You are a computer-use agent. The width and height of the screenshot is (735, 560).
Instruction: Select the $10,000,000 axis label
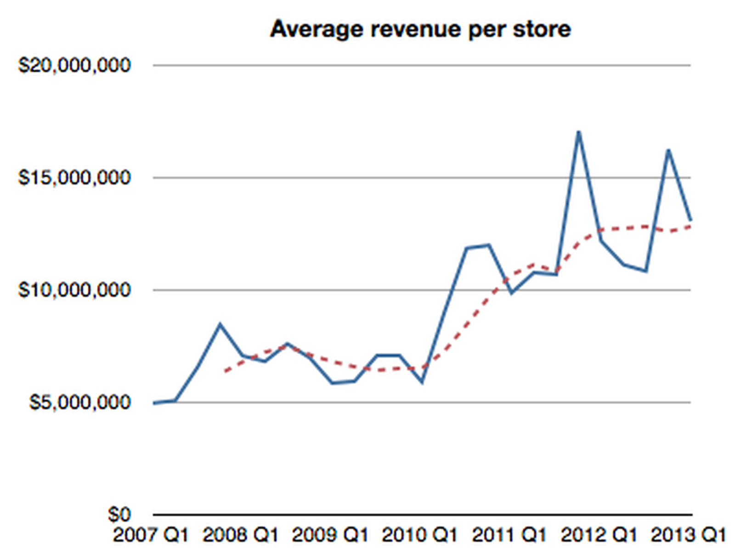tap(76, 289)
